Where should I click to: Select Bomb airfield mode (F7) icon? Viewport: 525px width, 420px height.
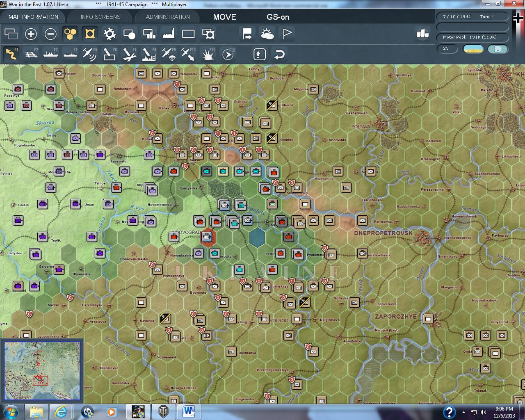point(129,54)
